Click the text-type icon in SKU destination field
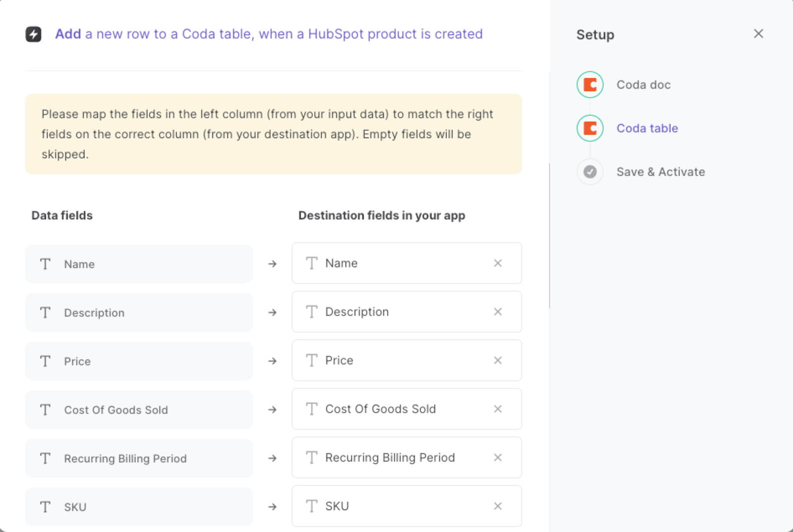 point(311,506)
